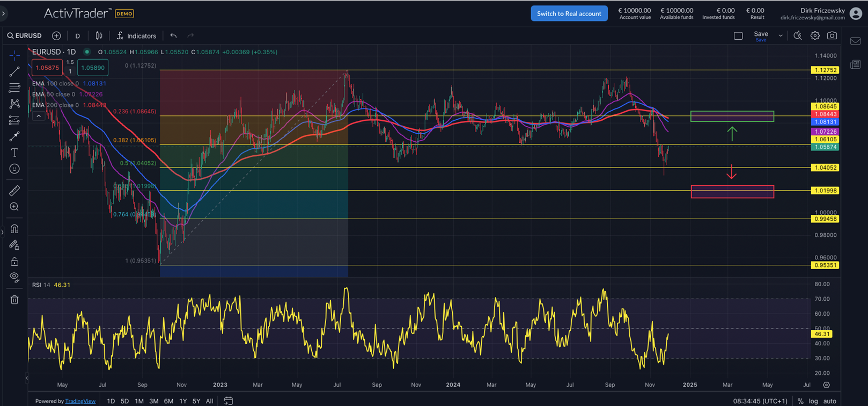Image resolution: width=868 pixels, height=406 pixels.
Task: Select the 6M date range tab
Action: click(x=168, y=401)
